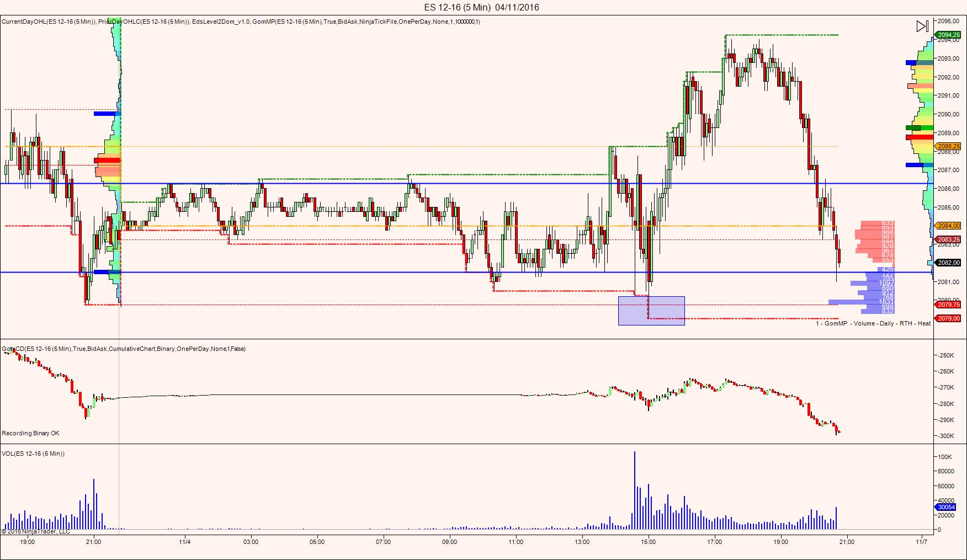The image size is (967, 560).
Task: Click the 17:00 time axis label
Action: 715,542
